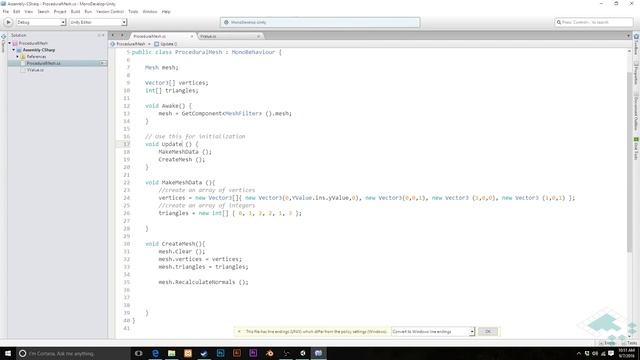Select the References folder in tree
Screen dimensions: 640x360
[x=36, y=57]
